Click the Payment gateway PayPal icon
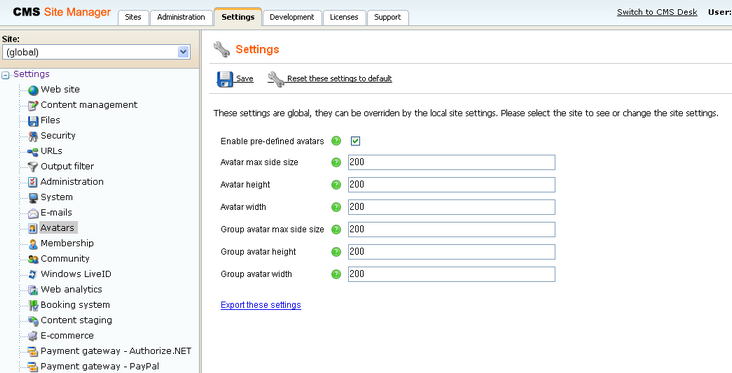The image size is (732, 373). coord(33,366)
